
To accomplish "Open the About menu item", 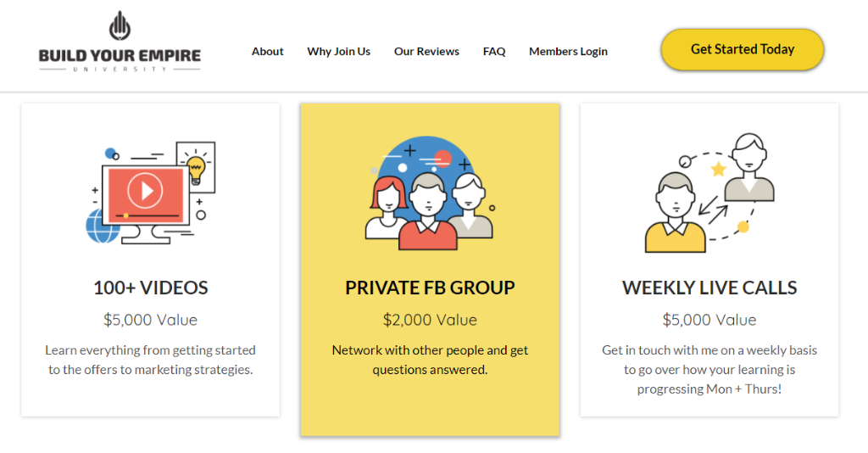I will click(x=267, y=52).
